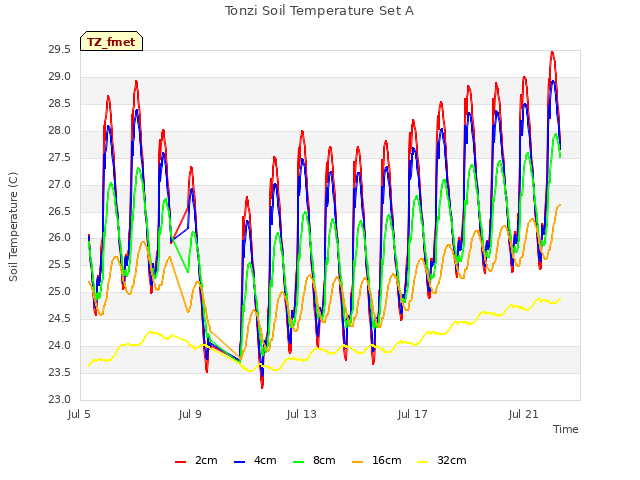Toggle the 4cm legend entry

click(255, 460)
